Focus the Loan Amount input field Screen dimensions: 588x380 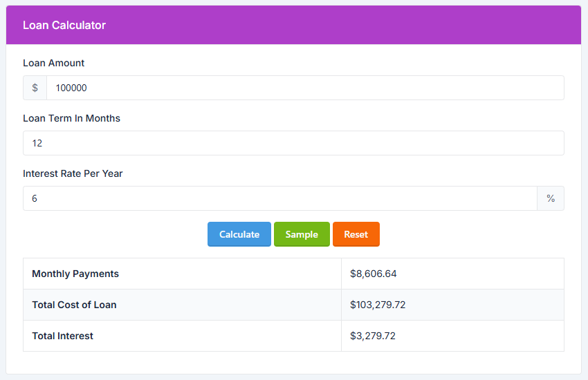pos(304,88)
